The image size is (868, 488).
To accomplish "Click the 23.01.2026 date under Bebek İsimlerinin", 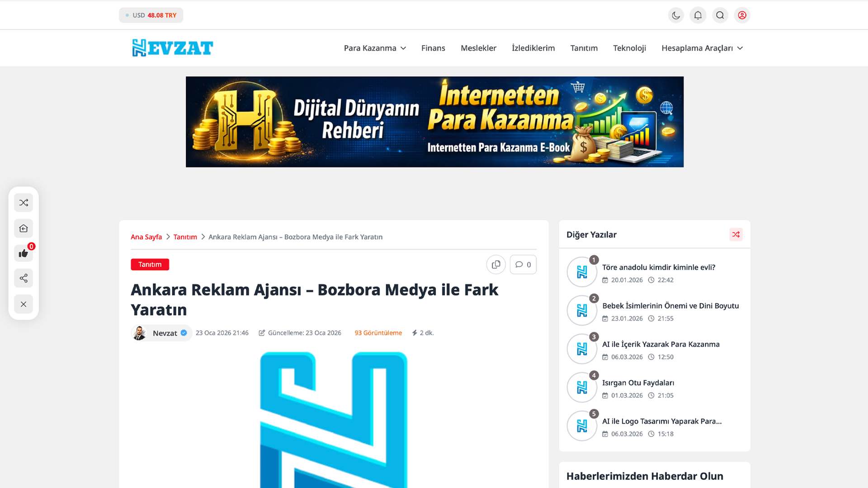I will [x=627, y=318].
